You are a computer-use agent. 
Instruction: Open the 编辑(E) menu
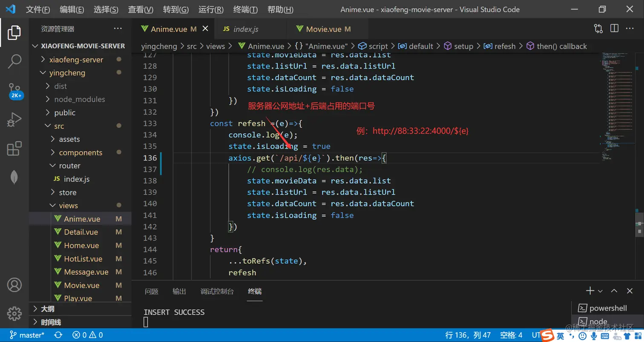pyautogui.click(x=72, y=9)
